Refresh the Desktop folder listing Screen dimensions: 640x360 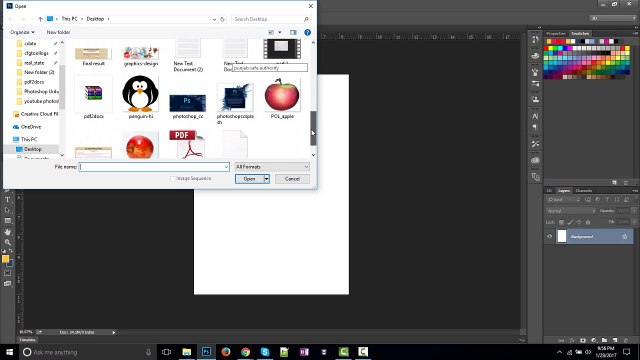coord(222,19)
